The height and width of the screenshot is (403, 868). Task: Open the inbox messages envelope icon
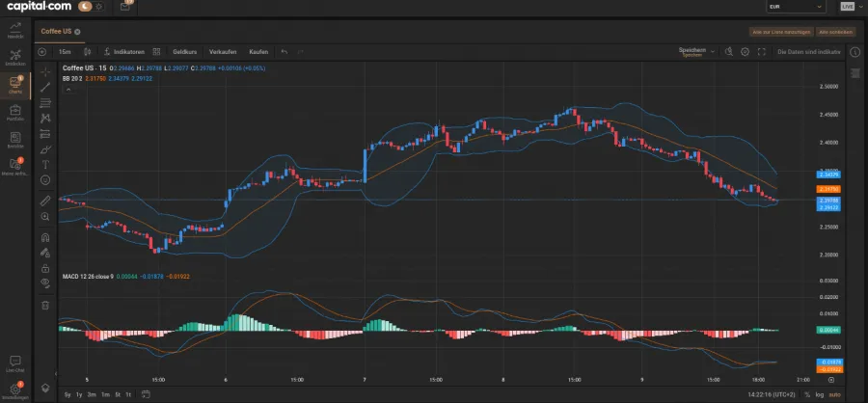(125, 7)
